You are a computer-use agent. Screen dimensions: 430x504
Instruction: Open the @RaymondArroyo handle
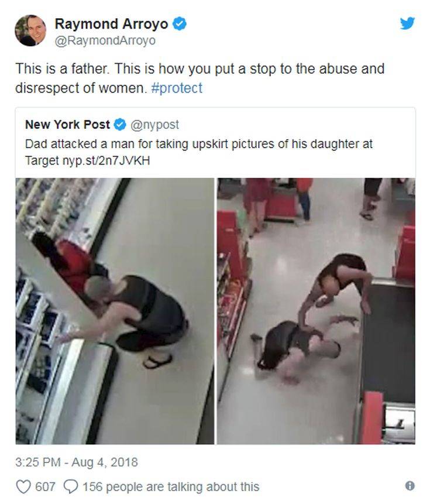click(x=105, y=40)
